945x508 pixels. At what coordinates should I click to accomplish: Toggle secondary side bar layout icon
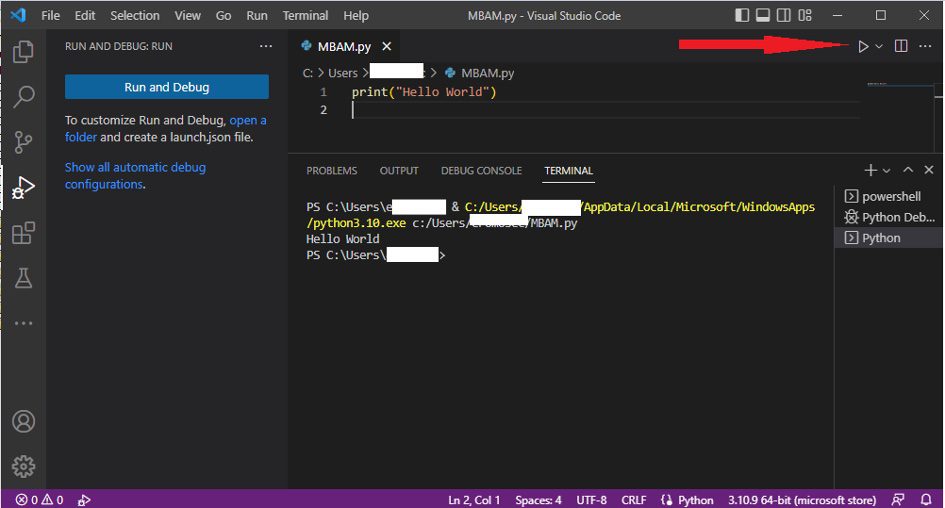coord(783,16)
